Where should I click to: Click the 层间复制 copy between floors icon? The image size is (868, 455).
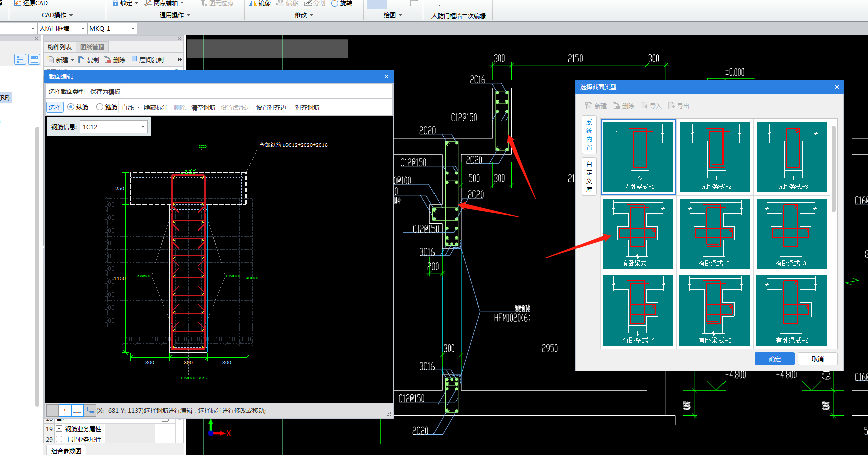click(x=133, y=60)
